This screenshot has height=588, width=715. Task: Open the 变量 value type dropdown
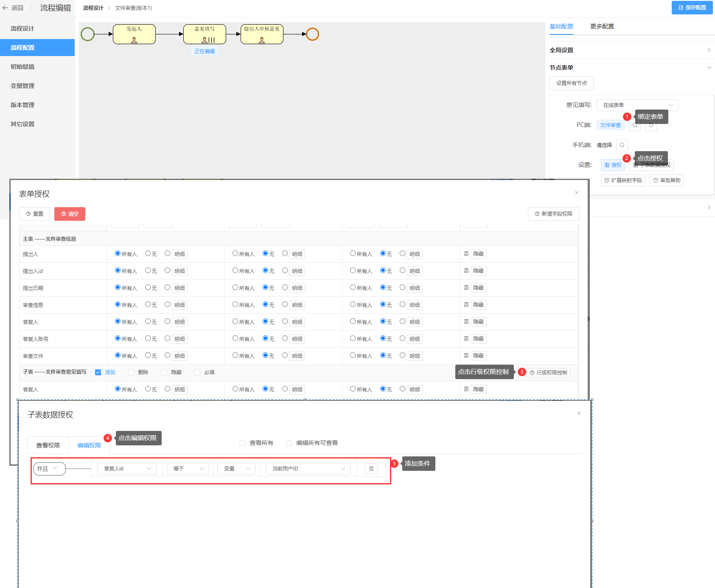[236, 469]
